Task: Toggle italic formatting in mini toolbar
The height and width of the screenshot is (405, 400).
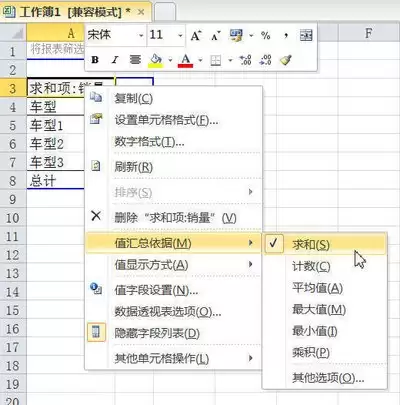Action: (115, 60)
